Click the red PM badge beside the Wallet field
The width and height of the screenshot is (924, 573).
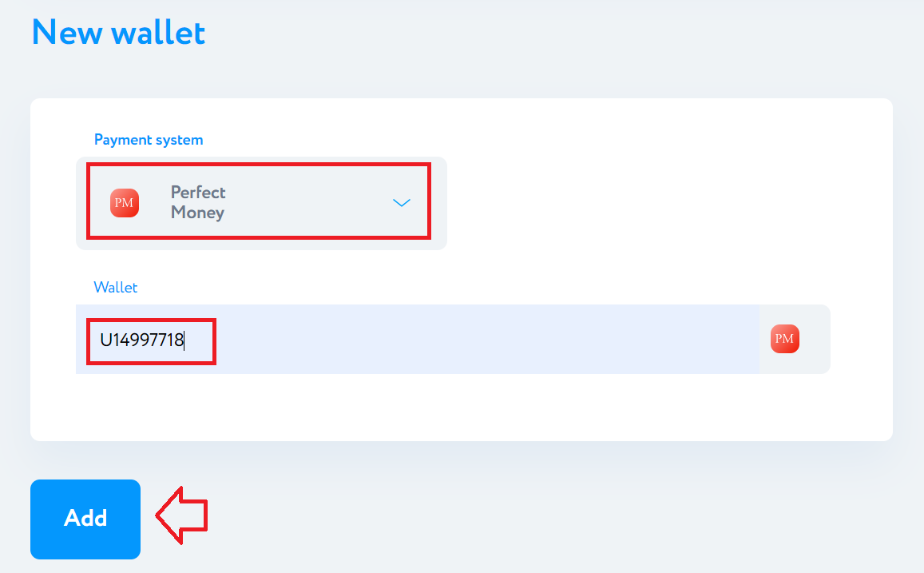[x=784, y=339]
